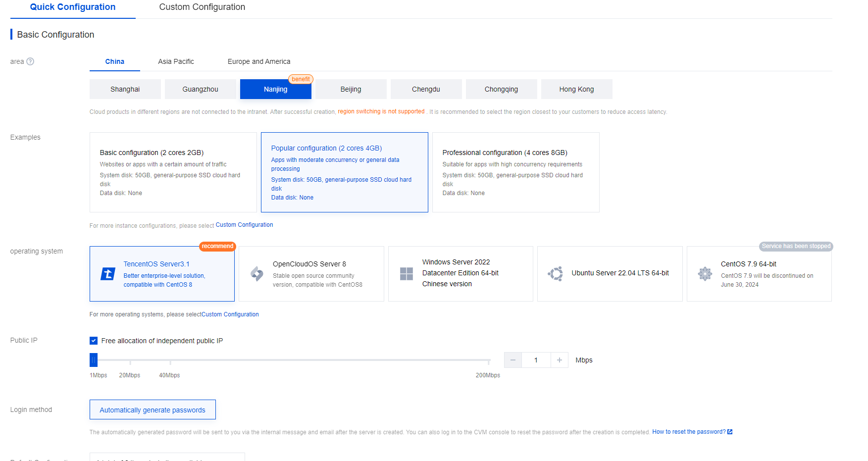Decrease bandwidth with the minus button
The height and width of the screenshot is (461, 868).
tap(513, 360)
